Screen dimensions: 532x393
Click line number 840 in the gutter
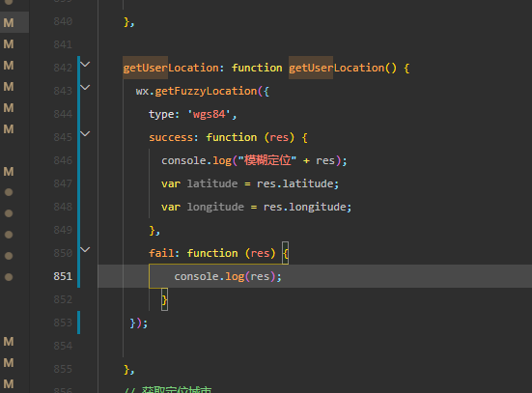(x=63, y=21)
